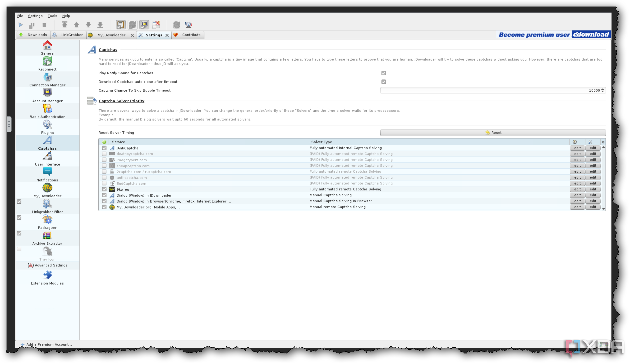
Task: Switch to the Contribute tab
Action: [x=188, y=35]
